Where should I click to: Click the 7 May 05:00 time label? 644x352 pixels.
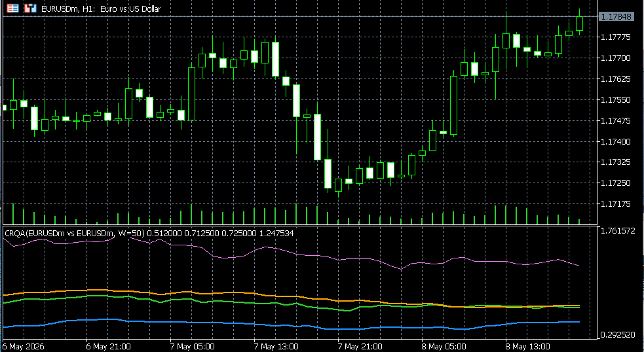[x=193, y=347]
